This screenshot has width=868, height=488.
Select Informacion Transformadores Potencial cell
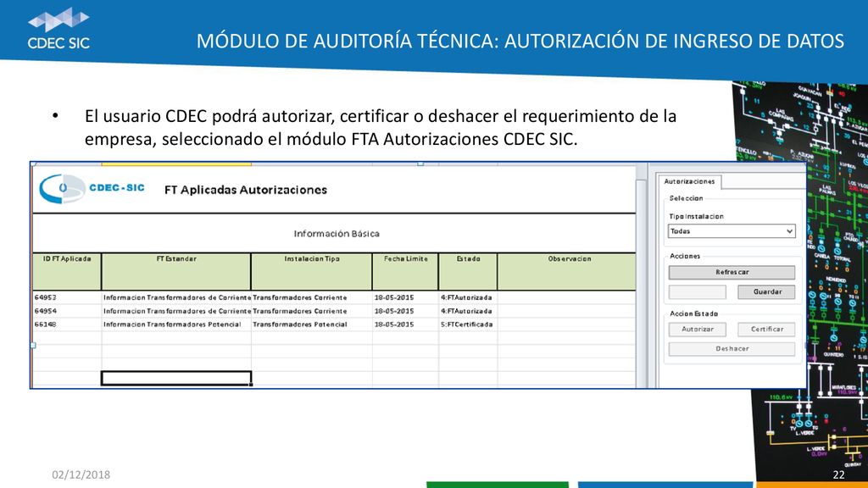click(176, 324)
